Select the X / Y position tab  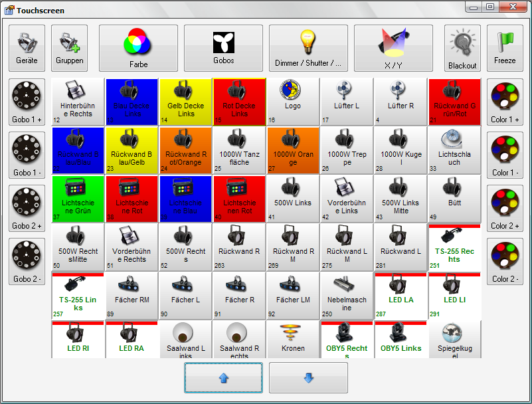coord(393,48)
